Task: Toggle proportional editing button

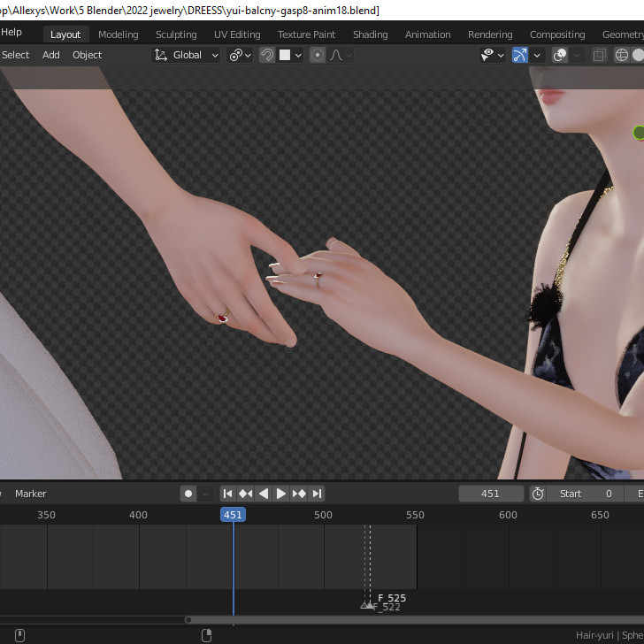Action: (318, 55)
